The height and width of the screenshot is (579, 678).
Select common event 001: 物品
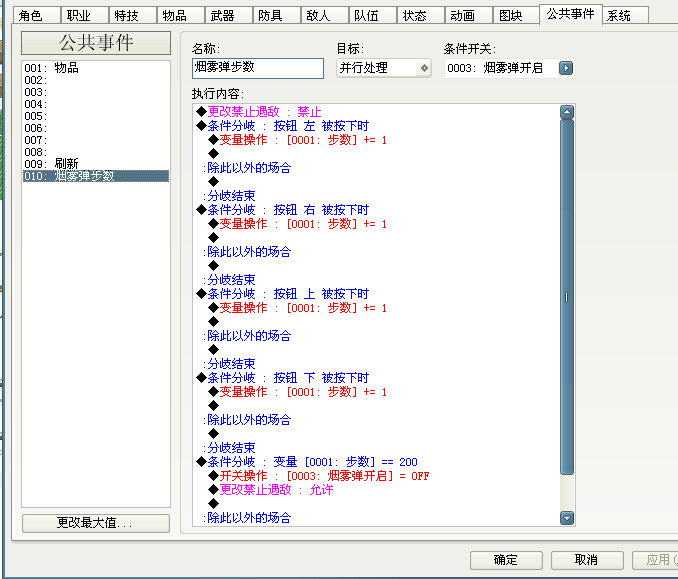click(x=96, y=68)
